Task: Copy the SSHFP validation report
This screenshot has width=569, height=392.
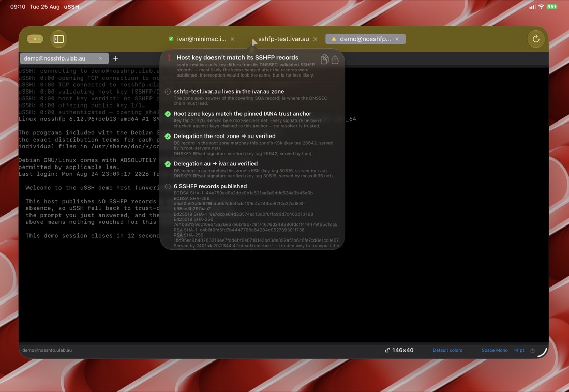Action: 324,59
